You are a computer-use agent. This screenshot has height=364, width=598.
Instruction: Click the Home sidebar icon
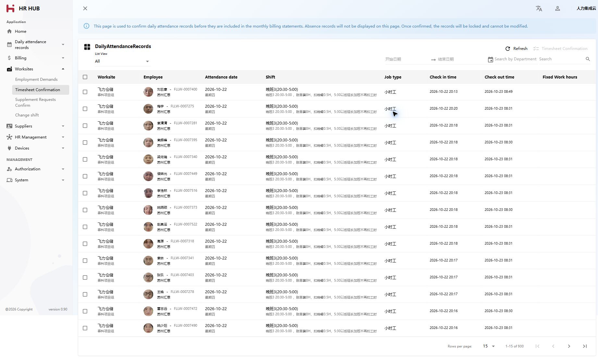[9, 31]
